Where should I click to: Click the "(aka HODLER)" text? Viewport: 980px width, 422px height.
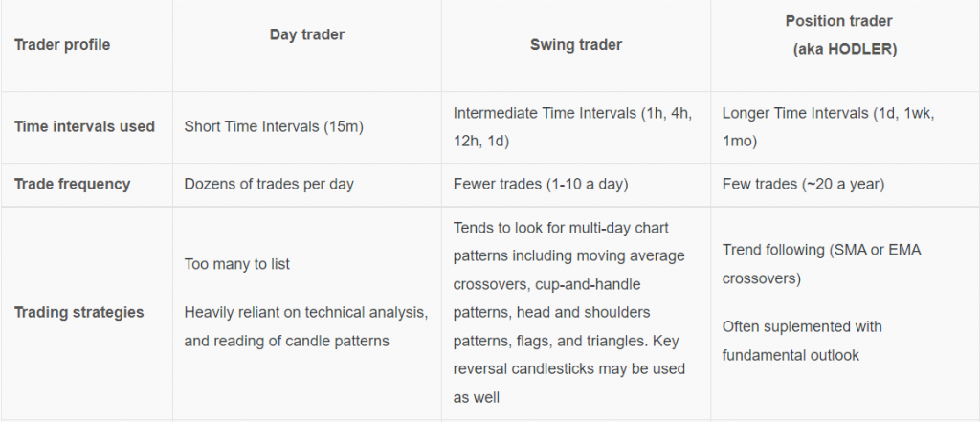click(845, 49)
